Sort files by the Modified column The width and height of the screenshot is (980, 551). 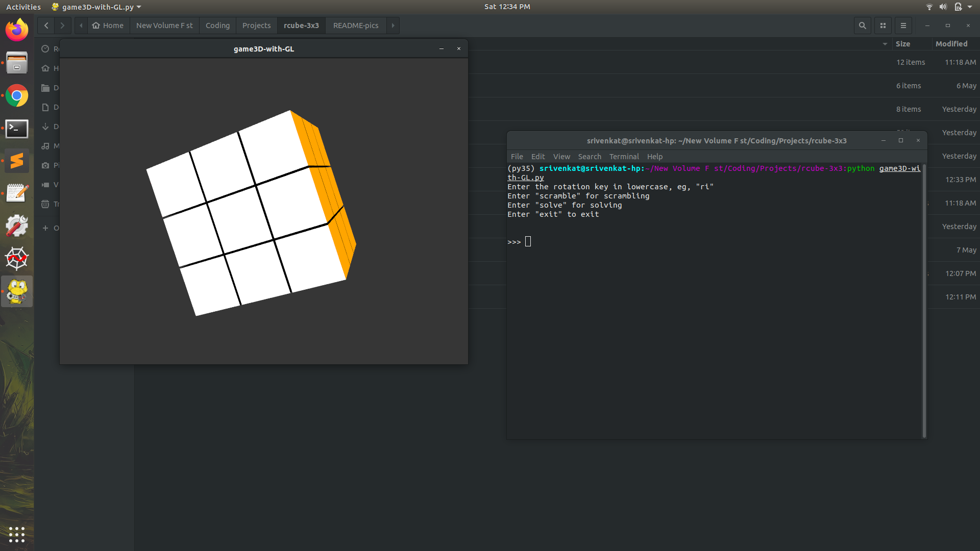(951, 44)
